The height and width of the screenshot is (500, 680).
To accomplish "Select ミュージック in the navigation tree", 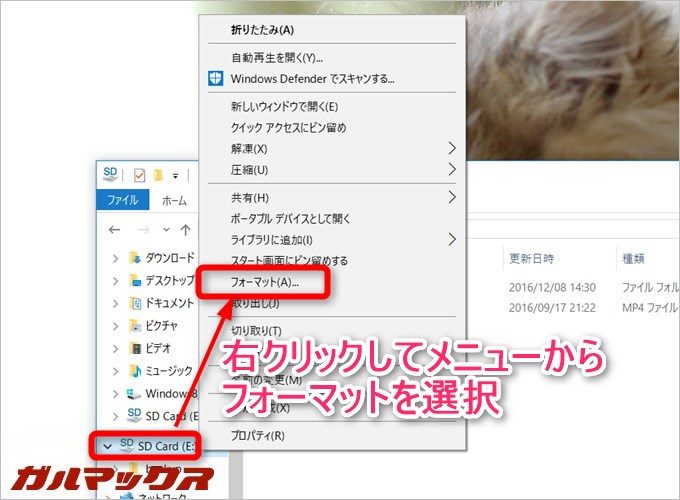I will [x=169, y=371].
